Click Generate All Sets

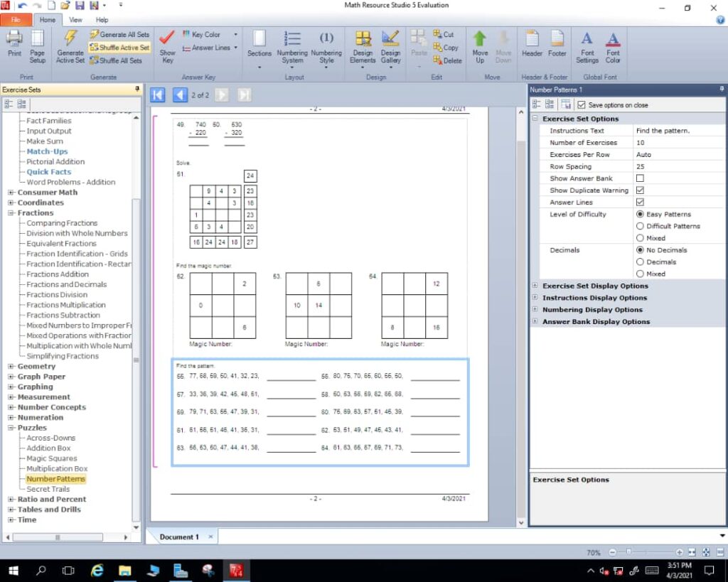point(119,34)
